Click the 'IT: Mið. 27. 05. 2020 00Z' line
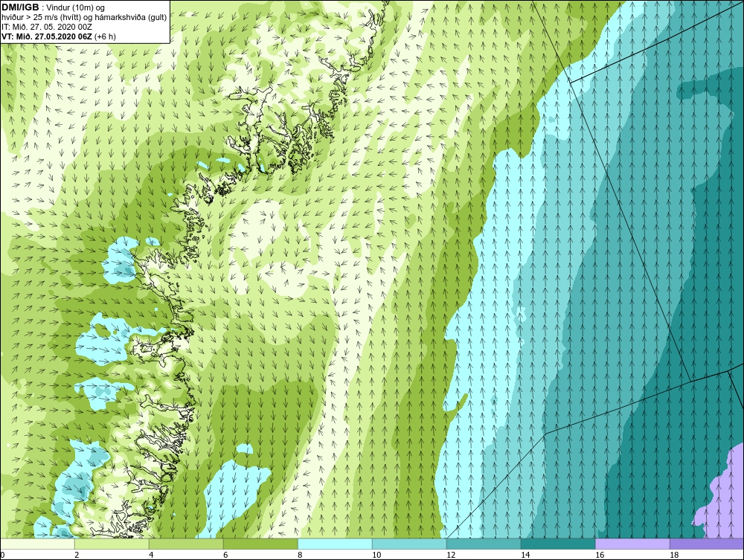 point(47,27)
